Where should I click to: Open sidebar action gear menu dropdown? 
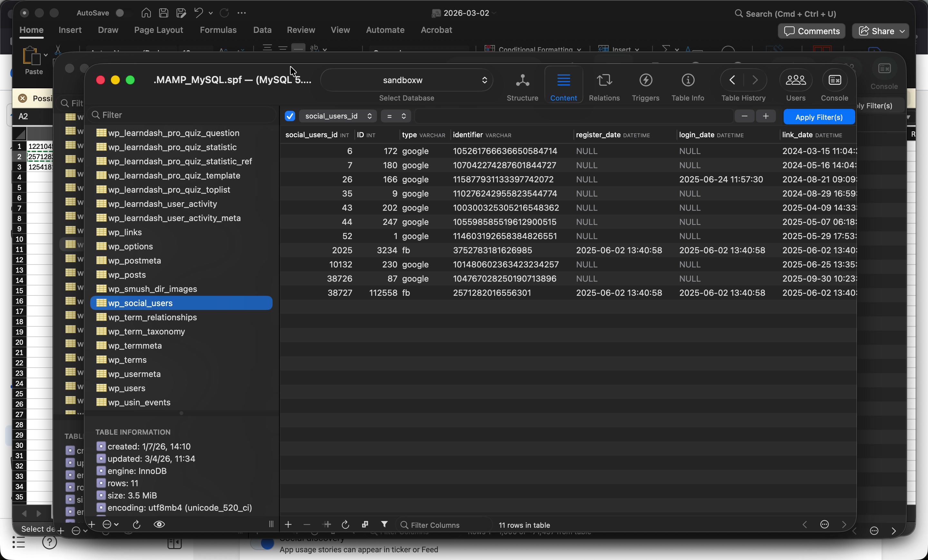coord(110,524)
